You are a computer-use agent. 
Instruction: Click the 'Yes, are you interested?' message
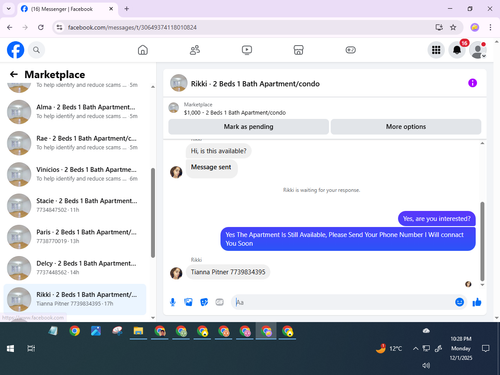tap(437, 219)
